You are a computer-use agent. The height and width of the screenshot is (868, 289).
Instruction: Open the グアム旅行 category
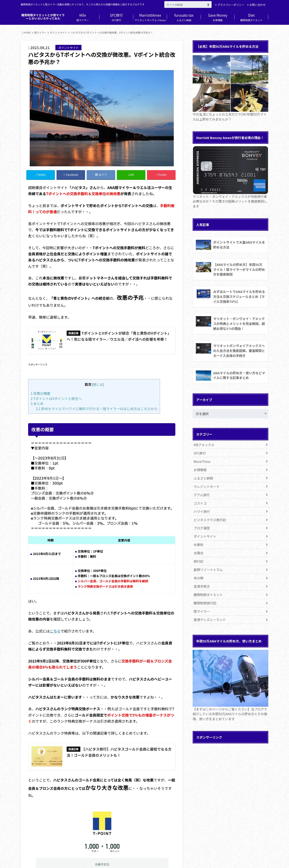tap(230, 495)
